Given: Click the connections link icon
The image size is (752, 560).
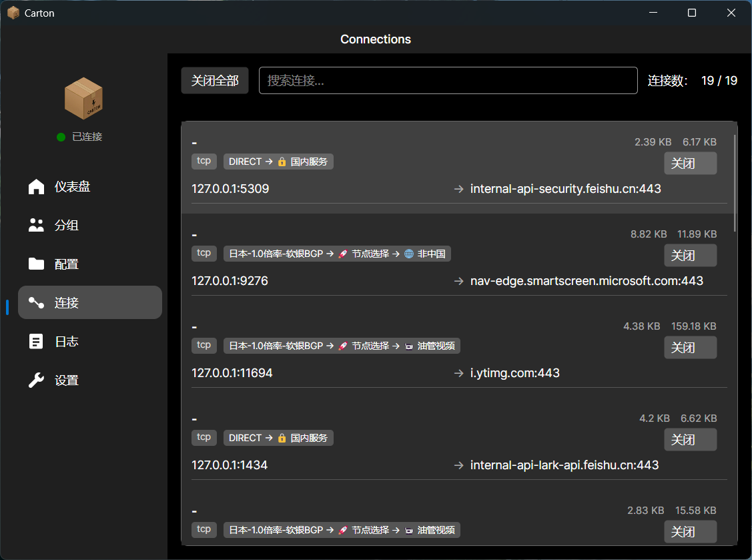Looking at the screenshot, I should click(x=36, y=302).
